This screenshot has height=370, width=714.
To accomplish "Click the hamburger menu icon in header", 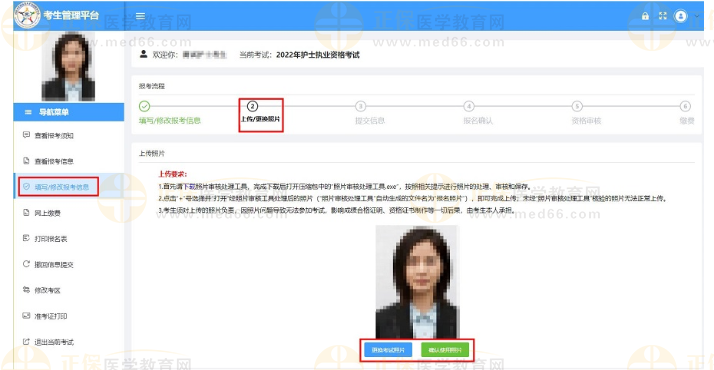I will [x=140, y=16].
